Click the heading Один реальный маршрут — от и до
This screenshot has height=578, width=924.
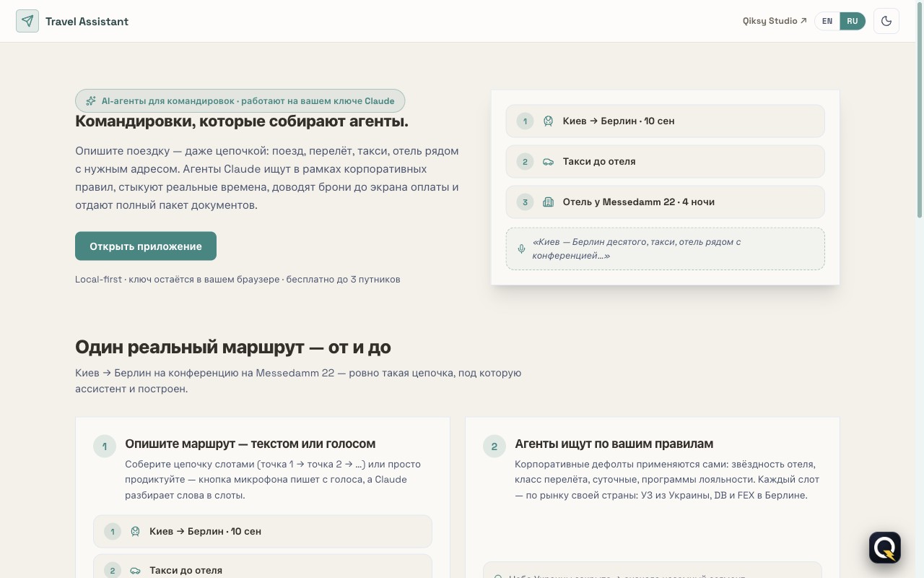233,347
